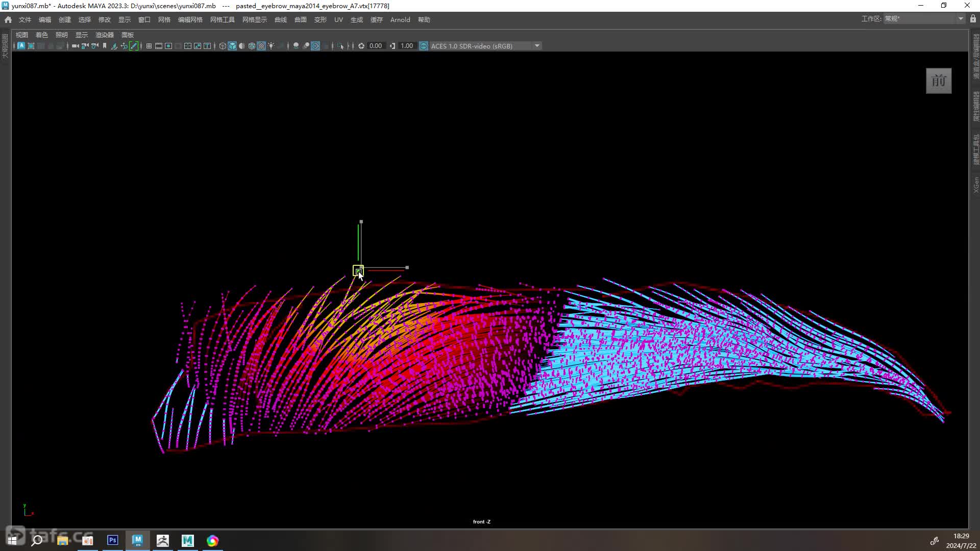
Task: Open the XGen side tab
Action: (975, 185)
